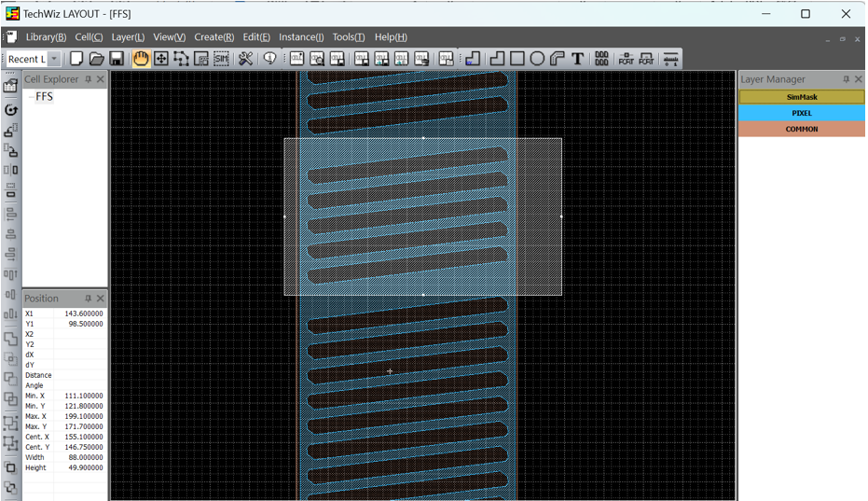Pin the Position panel
The image size is (868, 501).
(89, 299)
